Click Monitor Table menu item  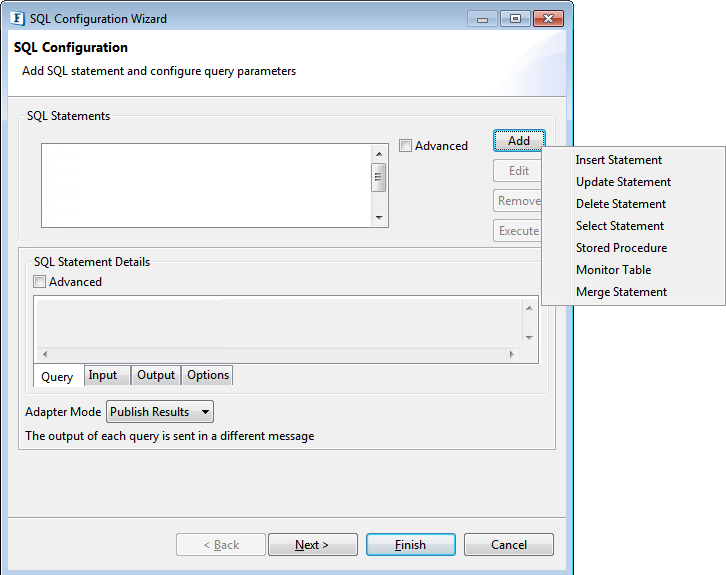pyautogui.click(x=613, y=270)
